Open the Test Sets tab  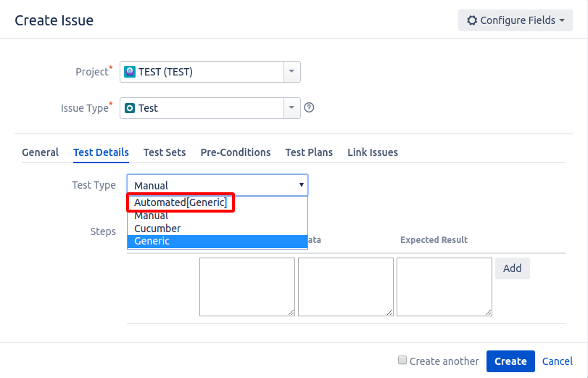(165, 152)
